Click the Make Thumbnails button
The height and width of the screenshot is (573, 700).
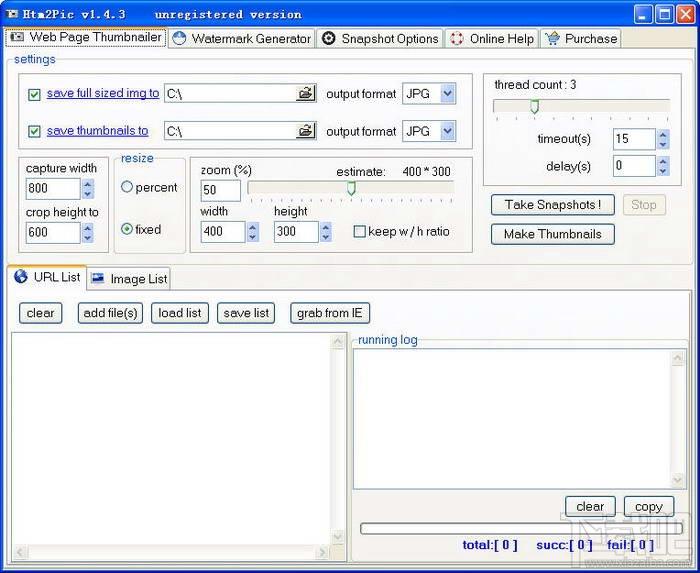coord(553,234)
